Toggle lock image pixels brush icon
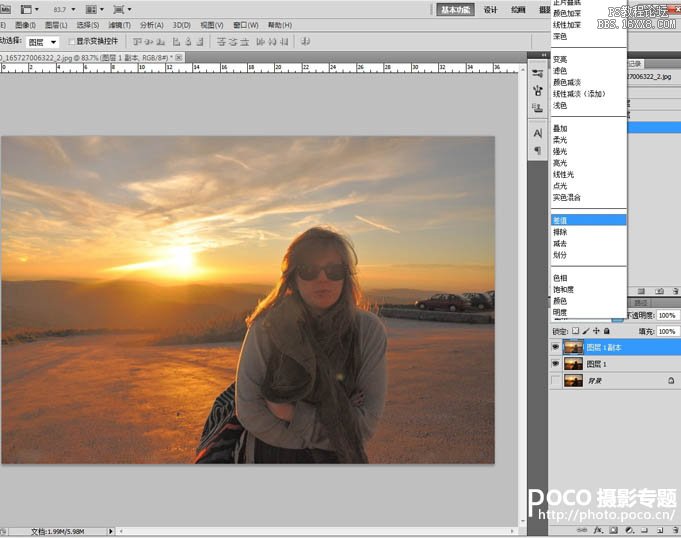Image resolution: width=681 pixels, height=538 pixels. click(586, 331)
